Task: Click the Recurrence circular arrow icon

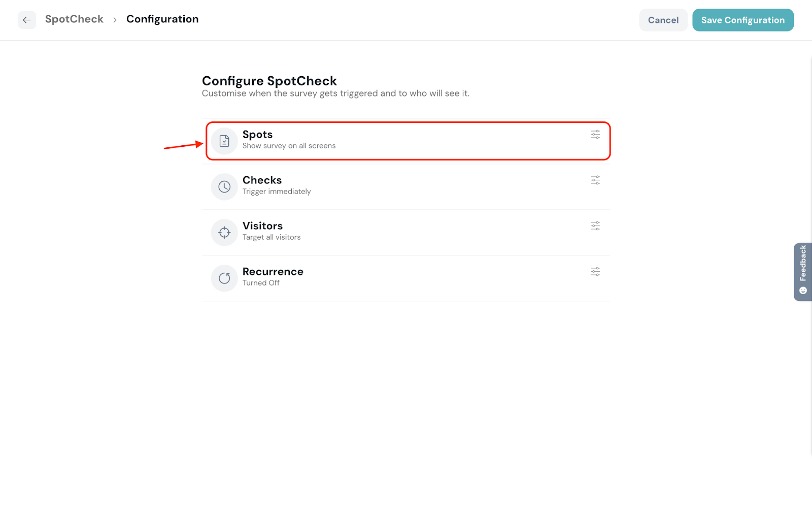Action: coord(224,278)
